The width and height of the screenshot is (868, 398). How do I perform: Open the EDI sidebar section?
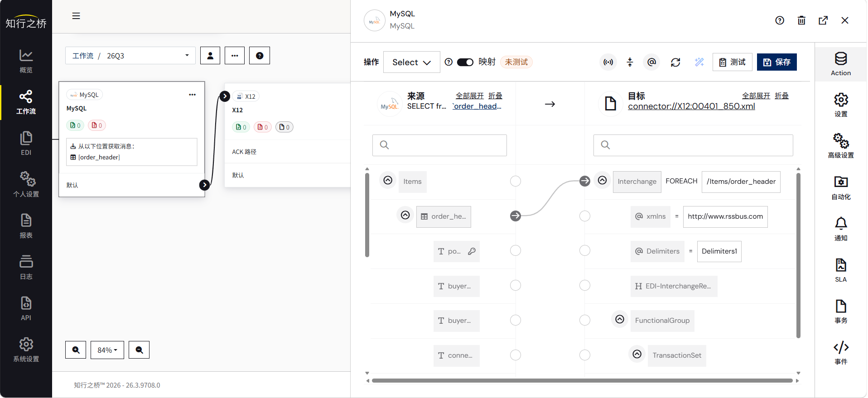[x=26, y=144]
